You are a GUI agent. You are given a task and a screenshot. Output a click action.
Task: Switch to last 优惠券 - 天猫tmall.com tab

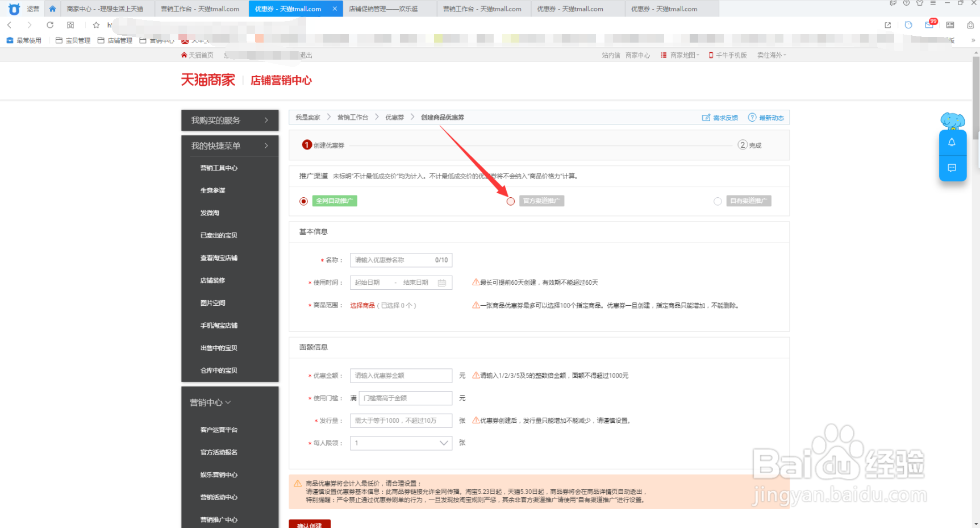pos(672,9)
